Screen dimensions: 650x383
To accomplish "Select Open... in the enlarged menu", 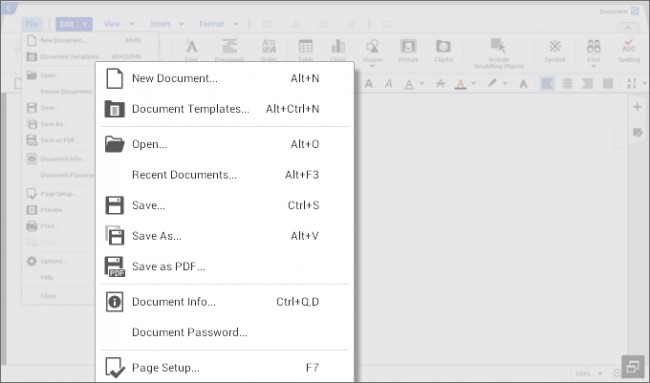I will [225, 144].
